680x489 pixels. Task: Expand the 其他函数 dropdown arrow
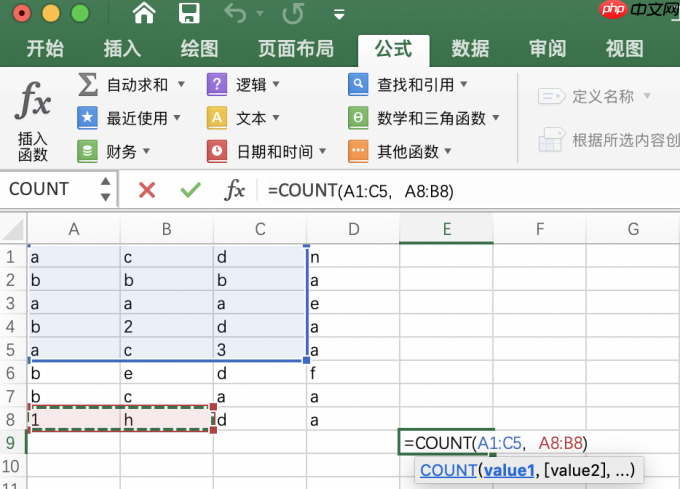[448, 151]
